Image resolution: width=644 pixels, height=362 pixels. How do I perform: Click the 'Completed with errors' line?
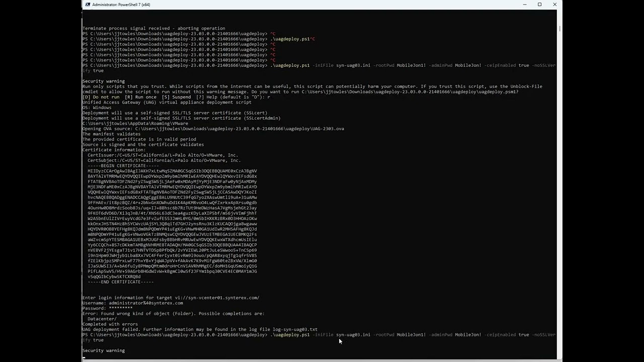(x=110, y=324)
